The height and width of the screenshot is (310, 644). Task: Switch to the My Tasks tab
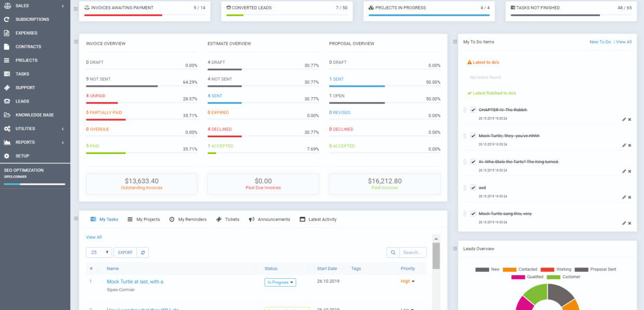(104, 219)
